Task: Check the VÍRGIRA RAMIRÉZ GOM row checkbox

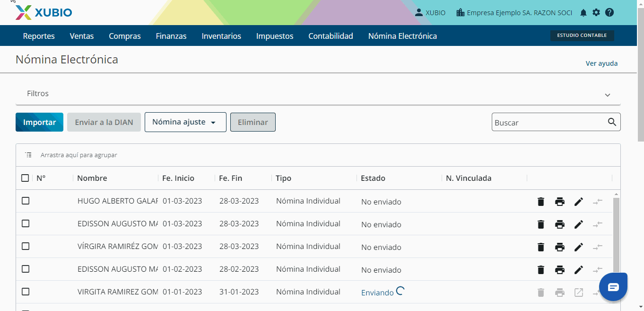Action: (x=26, y=246)
